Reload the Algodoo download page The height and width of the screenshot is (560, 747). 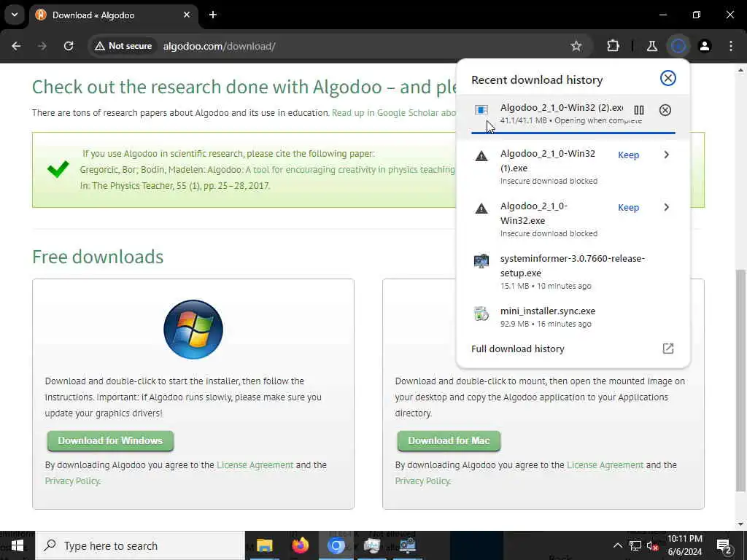point(69,46)
